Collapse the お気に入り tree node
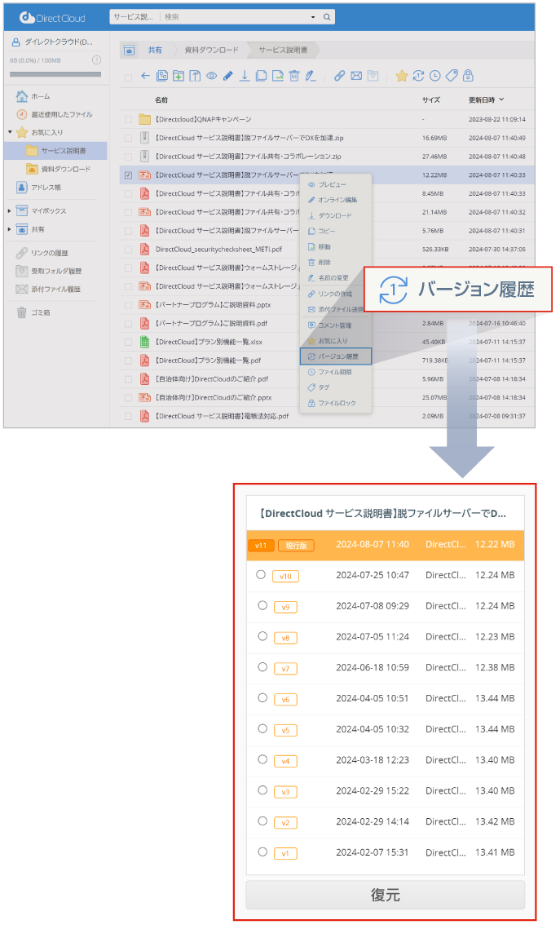 pyautogui.click(x=10, y=131)
